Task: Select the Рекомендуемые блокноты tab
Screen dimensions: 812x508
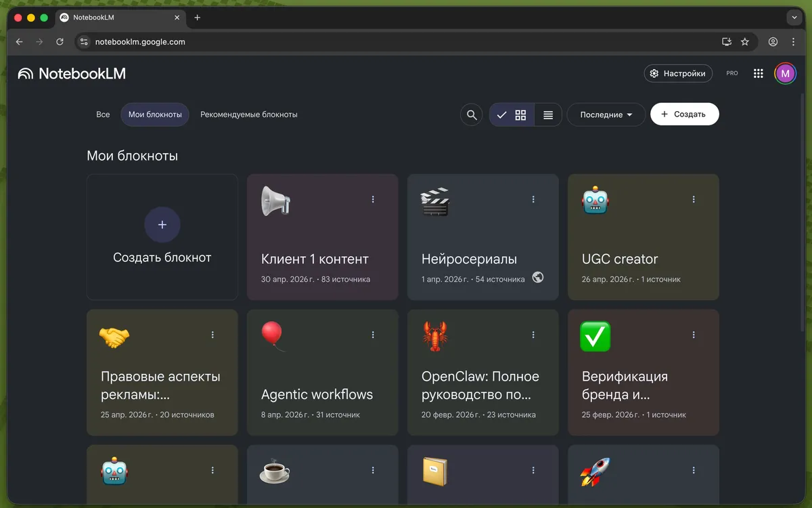Action: coord(249,114)
